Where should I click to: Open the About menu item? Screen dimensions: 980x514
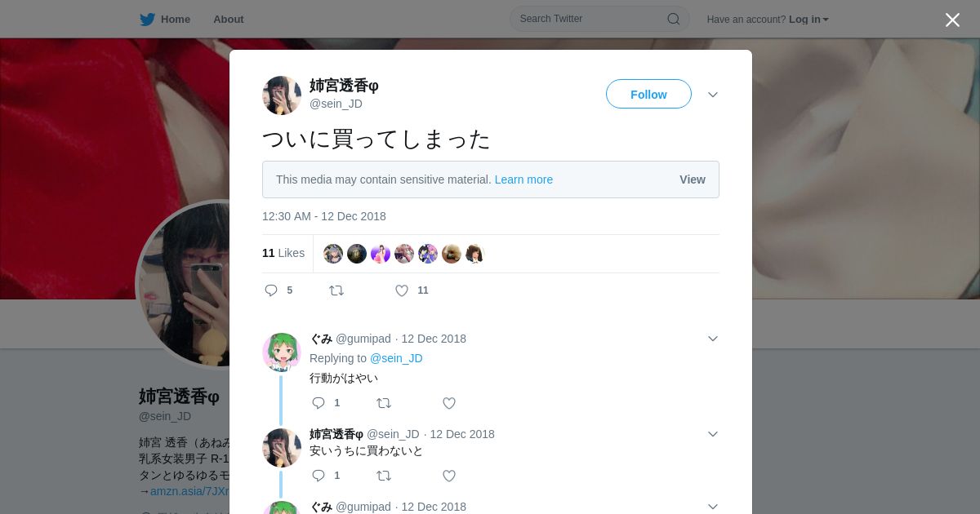point(229,20)
